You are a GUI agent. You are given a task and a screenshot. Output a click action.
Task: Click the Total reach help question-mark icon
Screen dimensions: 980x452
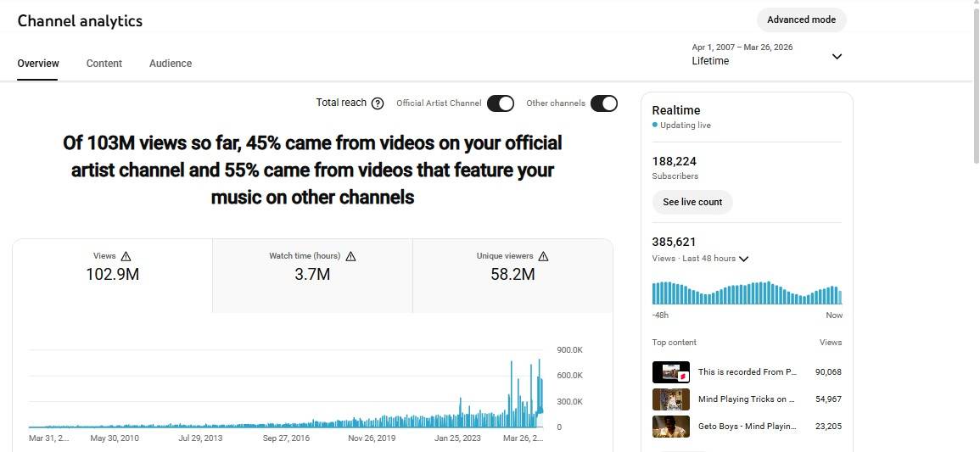click(x=378, y=103)
